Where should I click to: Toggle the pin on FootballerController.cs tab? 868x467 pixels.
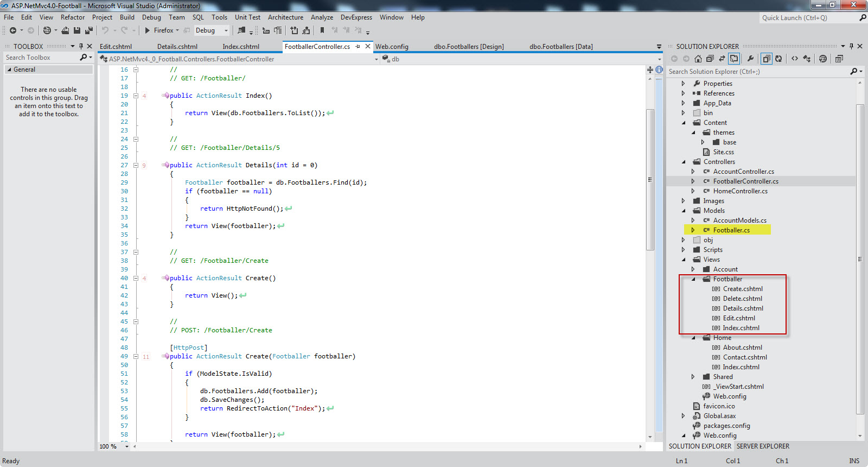(358, 47)
